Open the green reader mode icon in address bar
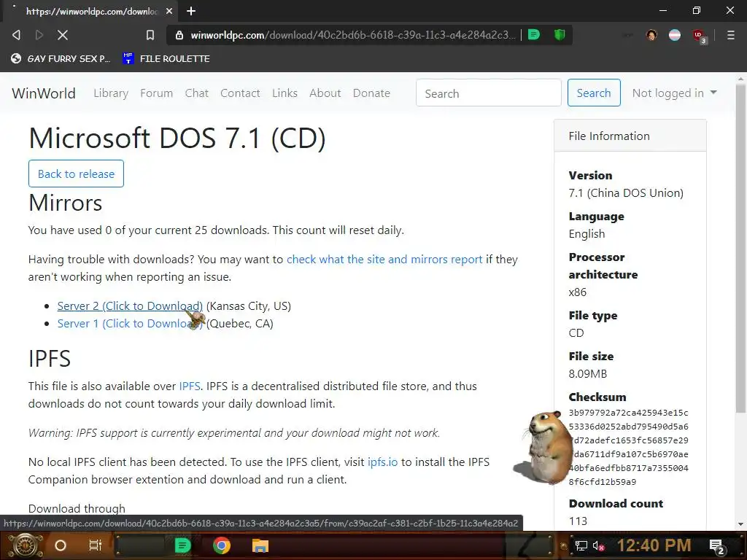Viewport: 747px width, 560px height. [534, 35]
